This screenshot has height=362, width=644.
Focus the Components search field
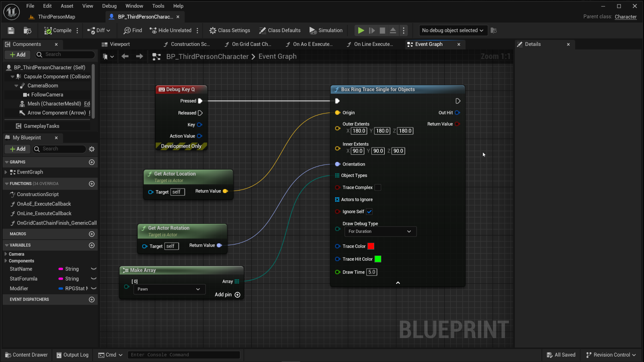(66, 55)
